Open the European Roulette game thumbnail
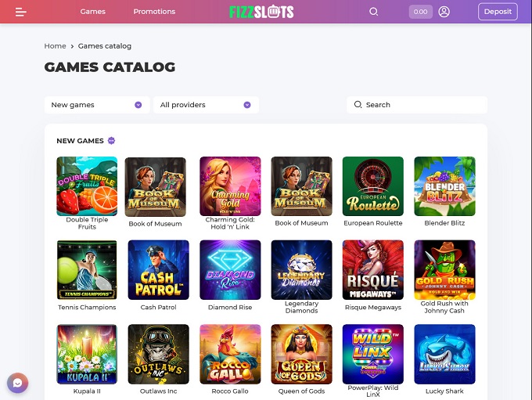The height and width of the screenshot is (400, 532). coord(373,186)
